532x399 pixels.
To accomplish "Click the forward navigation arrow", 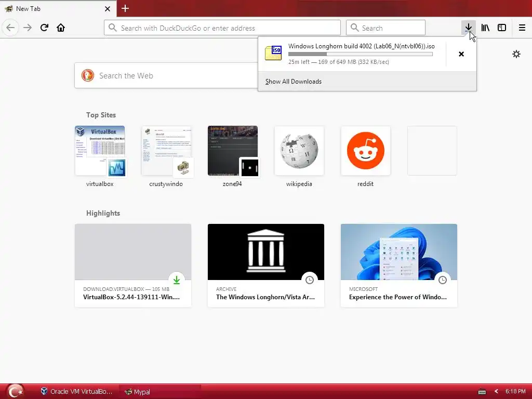I will [x=28, y=28].
